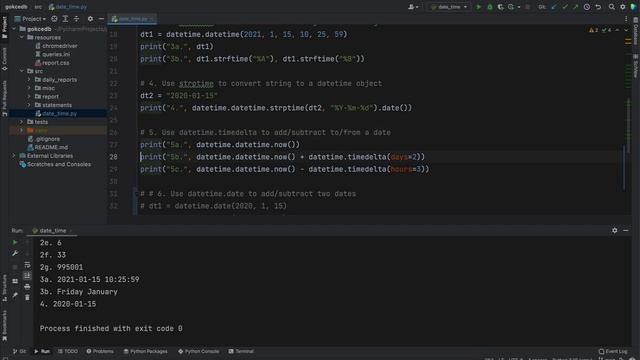Show Git history clock icon
Screen dimensions: 640x360
tap(587, 7)
